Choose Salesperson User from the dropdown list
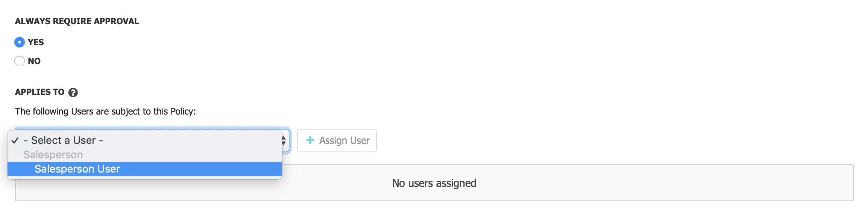The image size is (868, 217). pos(145,169)
